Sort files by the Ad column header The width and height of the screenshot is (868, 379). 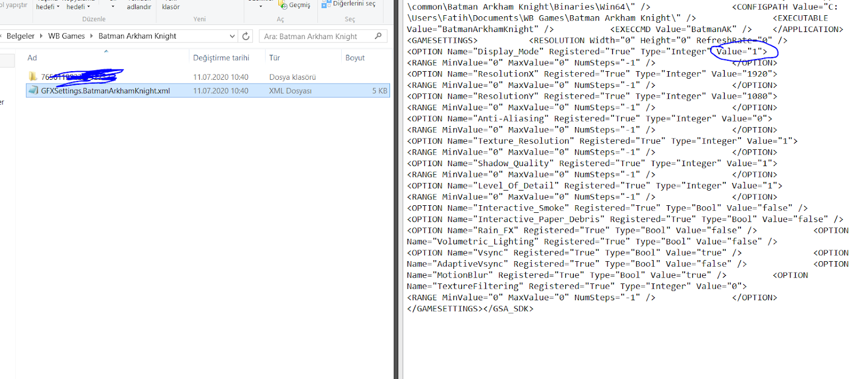32,58
